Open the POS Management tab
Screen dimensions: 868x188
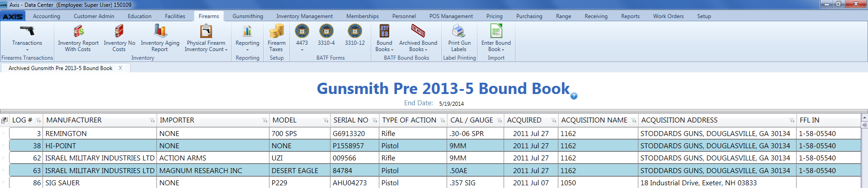pos(451,16)
